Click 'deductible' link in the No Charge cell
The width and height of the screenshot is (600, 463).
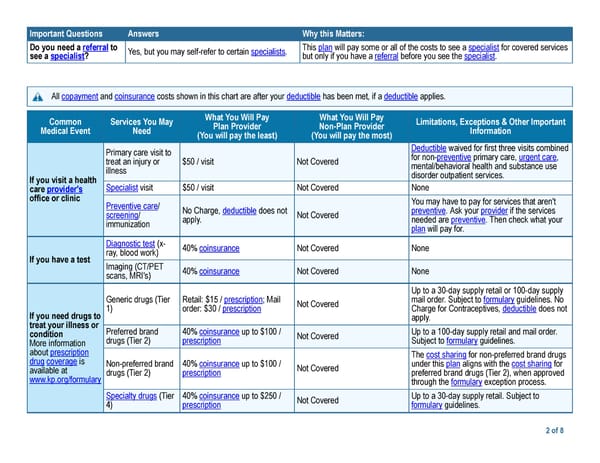click(239, 210)
